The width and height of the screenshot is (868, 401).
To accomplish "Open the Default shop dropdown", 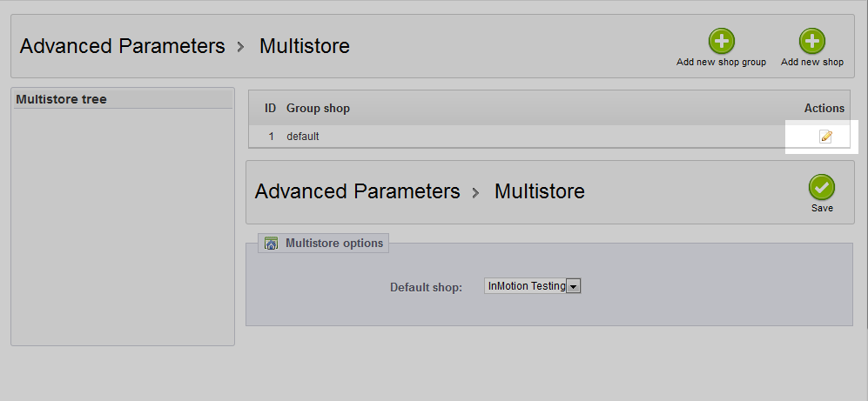I will (532, 286).
